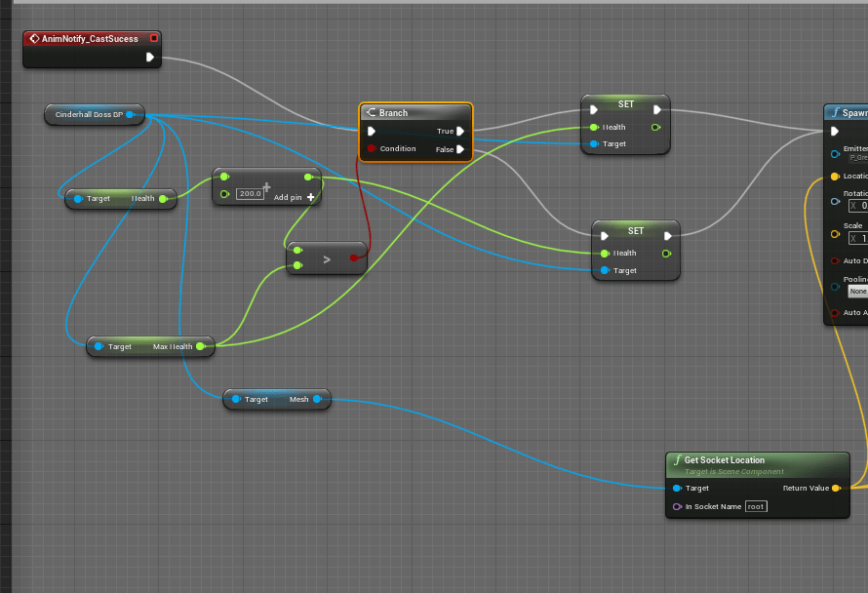Click the red Condition pin on Branch

click(x=372, y=149)
